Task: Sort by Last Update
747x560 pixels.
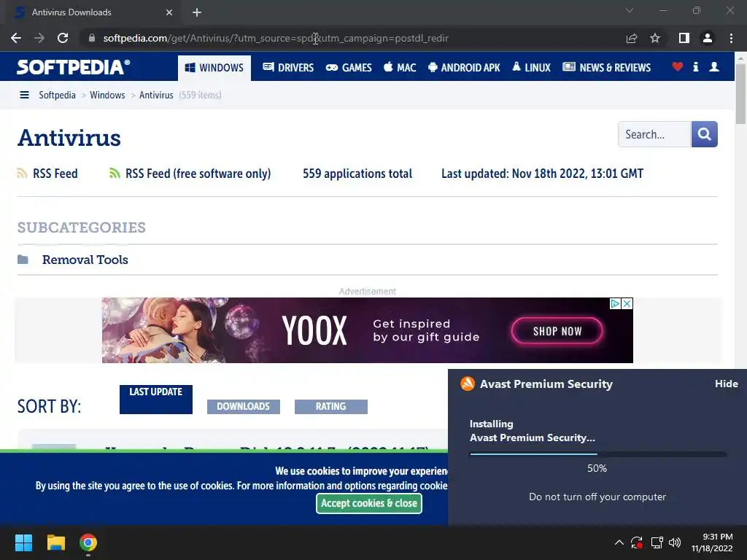Action: pyautogui.click(x=156, y=399)
